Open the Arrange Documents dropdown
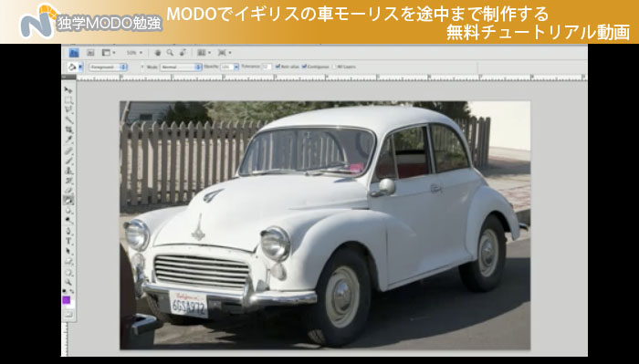The width and height of the screenshot is (639, 364). (x=204, y=53)
